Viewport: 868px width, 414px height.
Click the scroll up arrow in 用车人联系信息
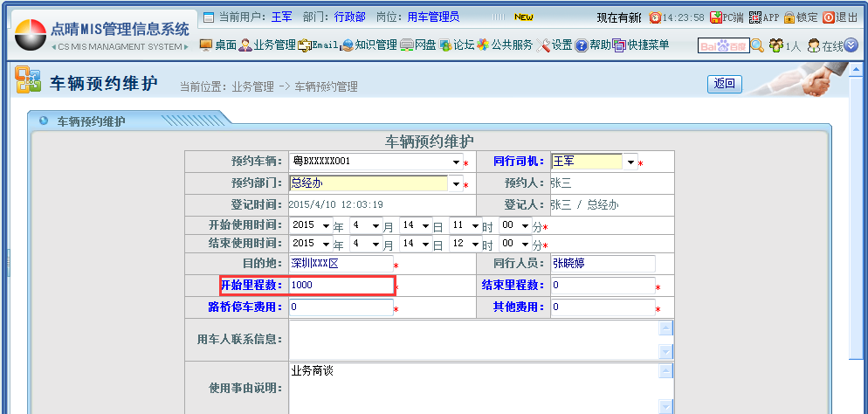(665, 328)
